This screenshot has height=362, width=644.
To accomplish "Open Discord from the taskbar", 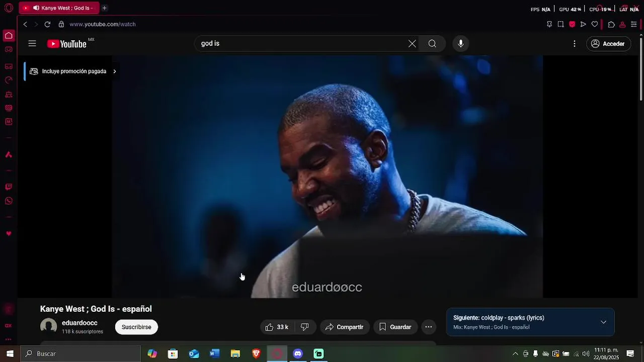I will point(298,353).
